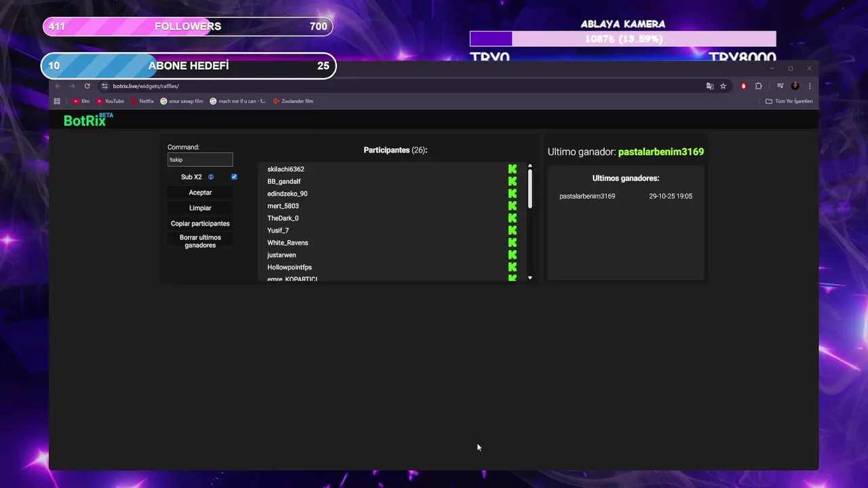Click the Kick icon beside edindzeko_90
The width and height of the screenshot is (868, 488).
tap(513, 193)
